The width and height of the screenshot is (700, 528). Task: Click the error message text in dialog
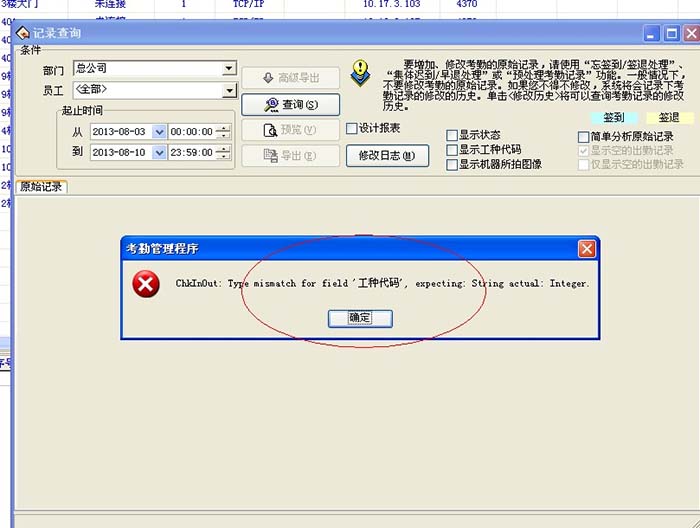coord(383,283)
